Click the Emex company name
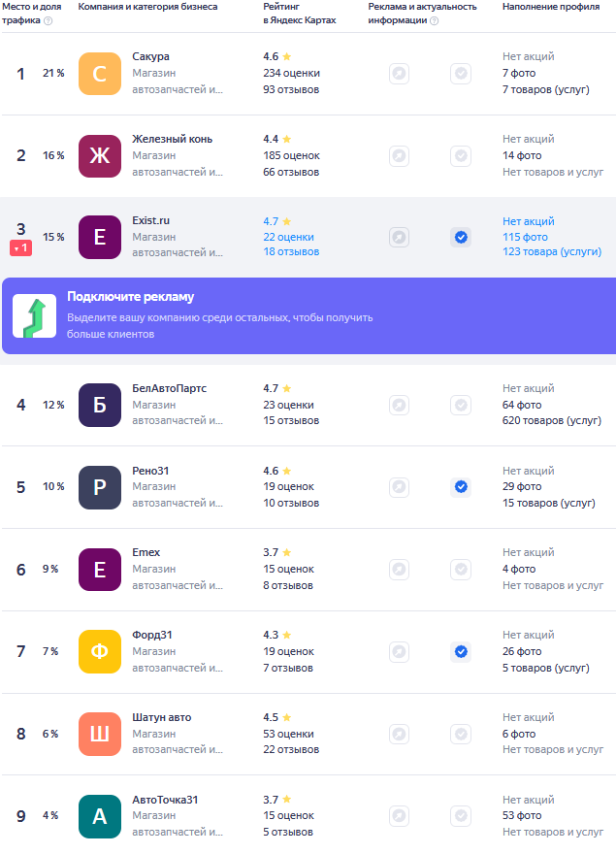The width and height of the screenshot is (616, 854). [x=146, y=552]
